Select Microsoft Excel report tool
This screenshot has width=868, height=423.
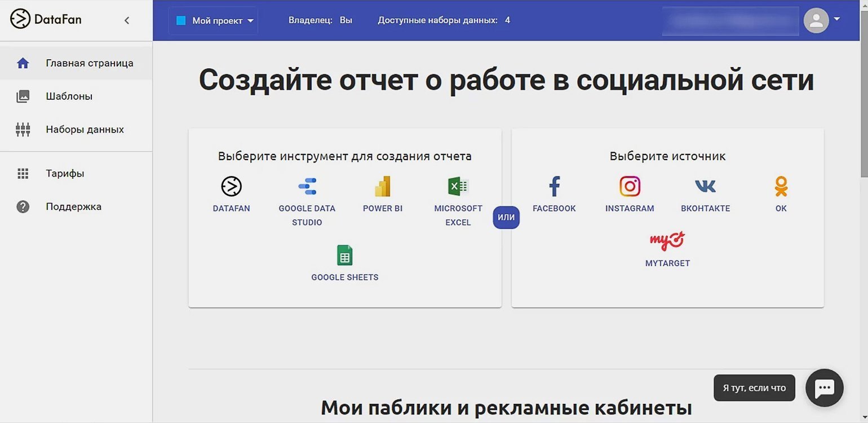458,187
